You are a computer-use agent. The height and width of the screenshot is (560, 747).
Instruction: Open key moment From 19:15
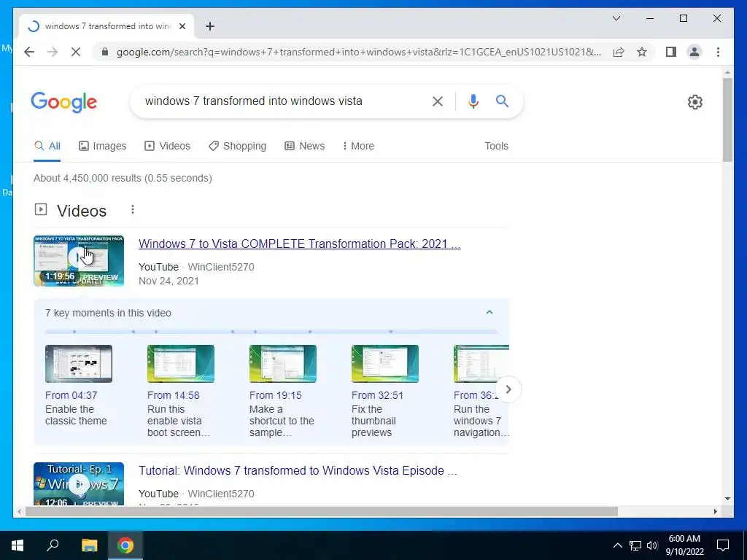[x=275, y=395]
